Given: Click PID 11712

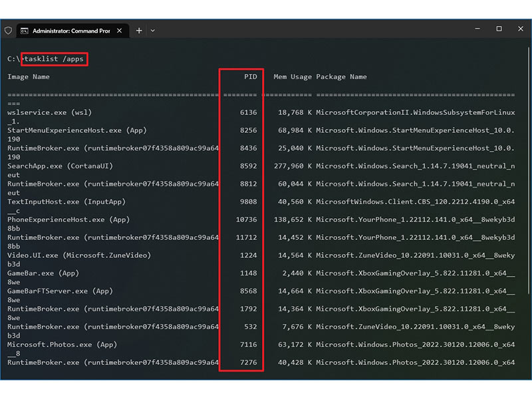Looking at the screenshot, I should click(x=246, y=237).
